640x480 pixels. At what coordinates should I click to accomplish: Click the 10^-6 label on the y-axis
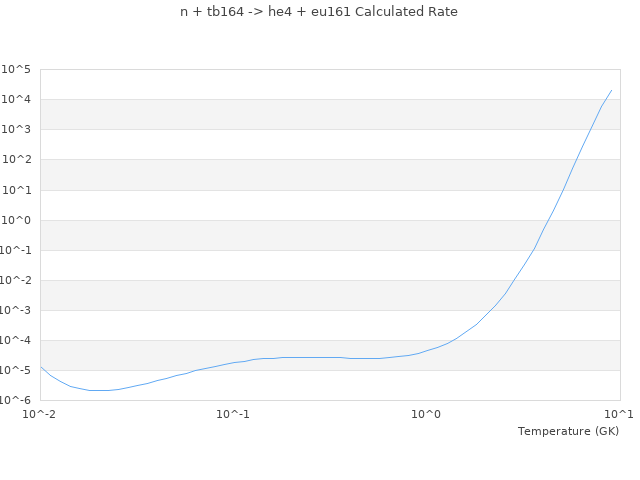[x=16, y=400]
